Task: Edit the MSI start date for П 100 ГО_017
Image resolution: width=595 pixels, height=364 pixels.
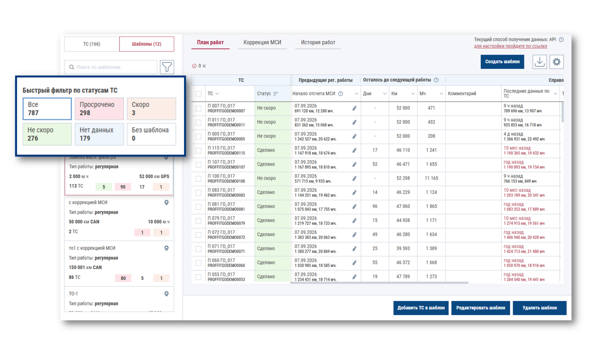Action: (354, 178)
